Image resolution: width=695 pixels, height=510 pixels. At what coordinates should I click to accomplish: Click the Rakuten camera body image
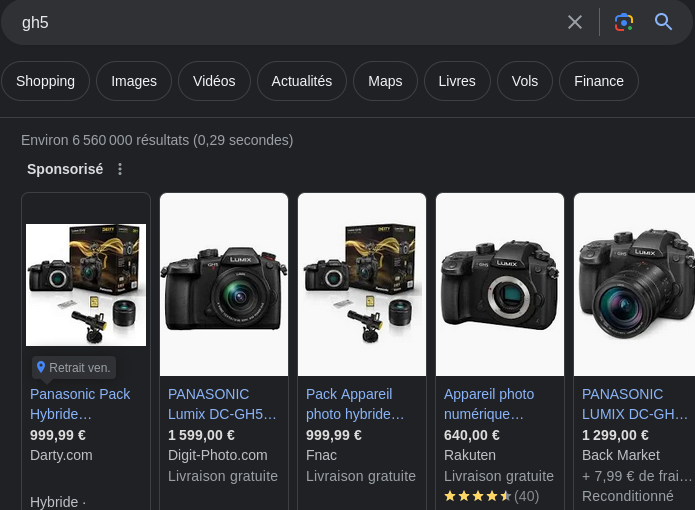tap(500, 284)
